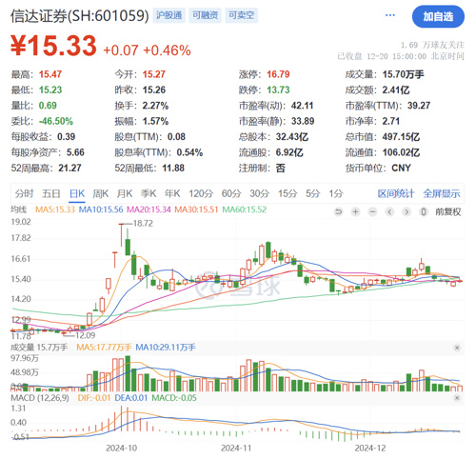Open 区间统计 range statistics link
476x459 pixels.
pos(396,193)
